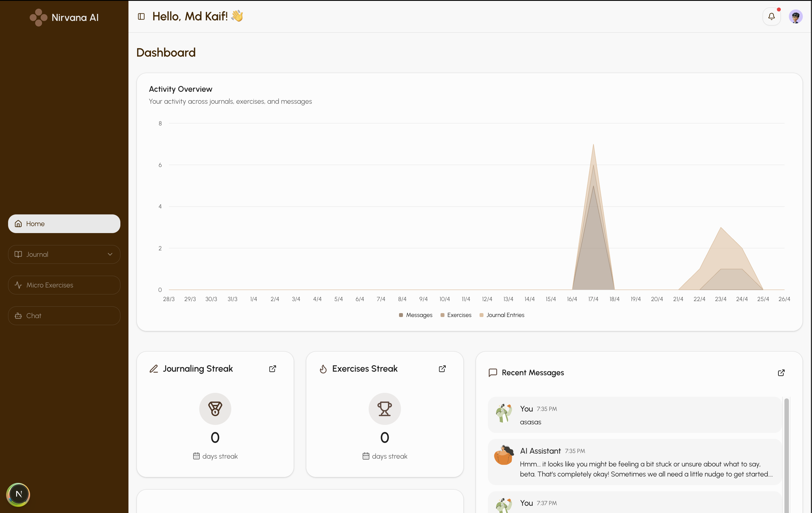Open Journaling Streak external link icon
812x513 pixels.
point(273,369)
